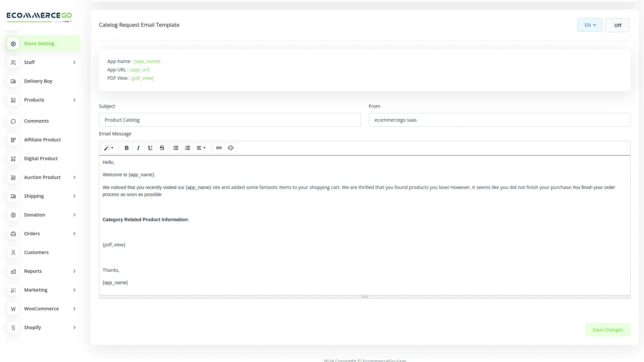Expand the Products sidebar section
644x362 pixels.
click(35, 100)
